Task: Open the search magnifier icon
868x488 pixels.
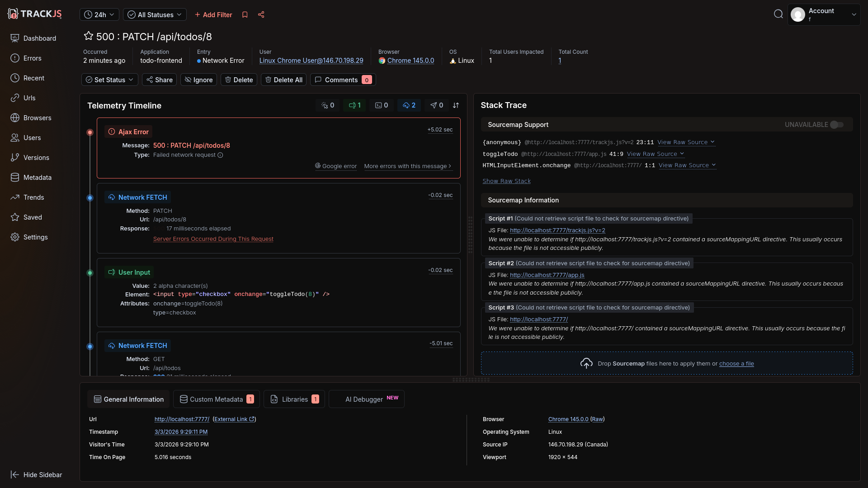Action: click(778, 14)
